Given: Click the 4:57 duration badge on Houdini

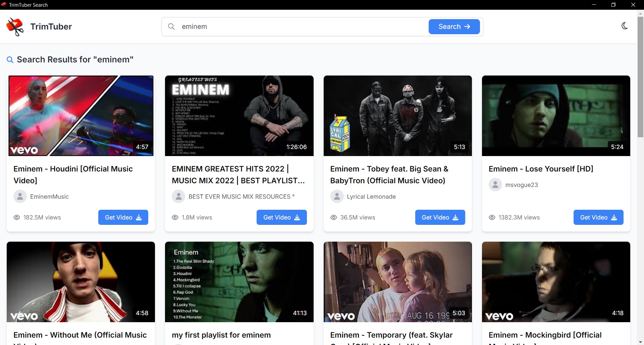Looking at the screenshot, I should [142, 147].
